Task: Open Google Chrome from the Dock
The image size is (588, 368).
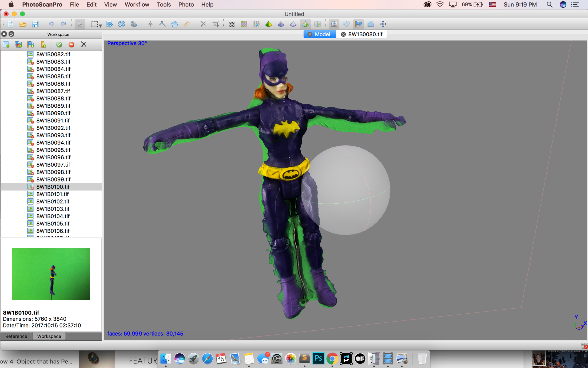Action: point(332,359)
